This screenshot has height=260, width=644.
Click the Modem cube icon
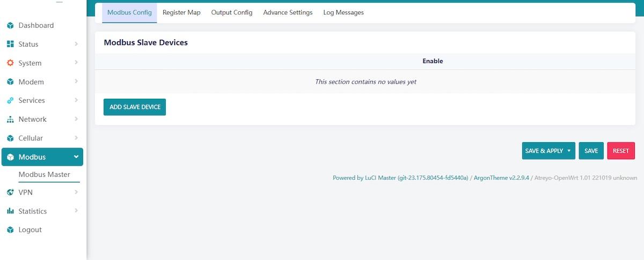pos(10,81)
